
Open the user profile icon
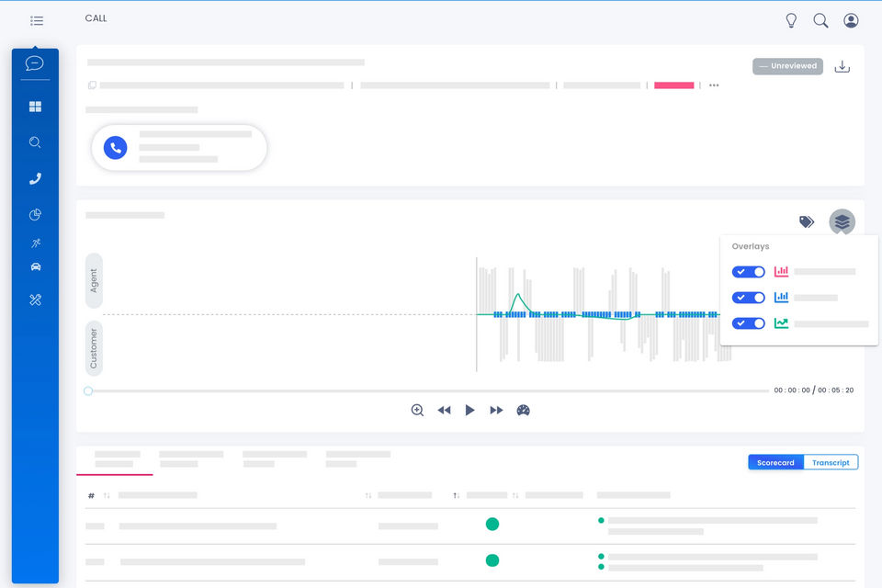pos(851,21)
